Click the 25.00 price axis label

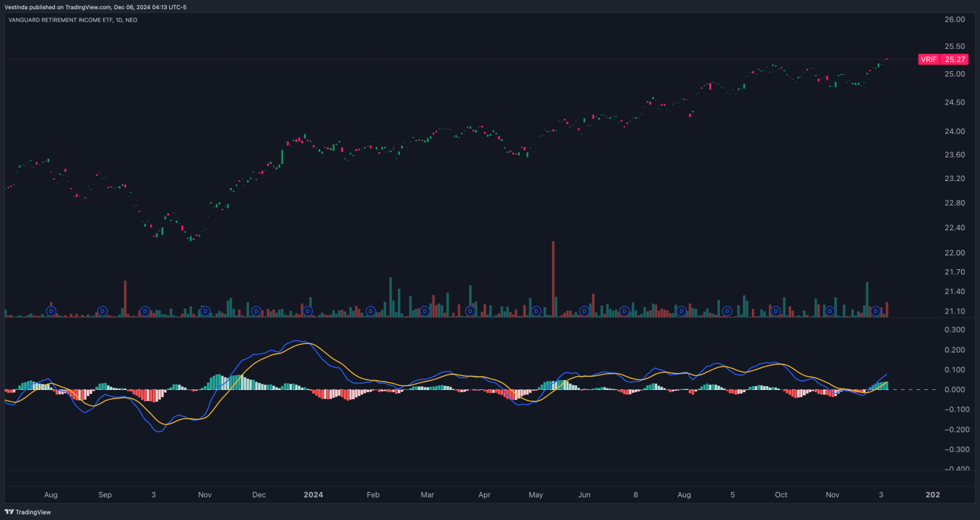tap(955, 74)
